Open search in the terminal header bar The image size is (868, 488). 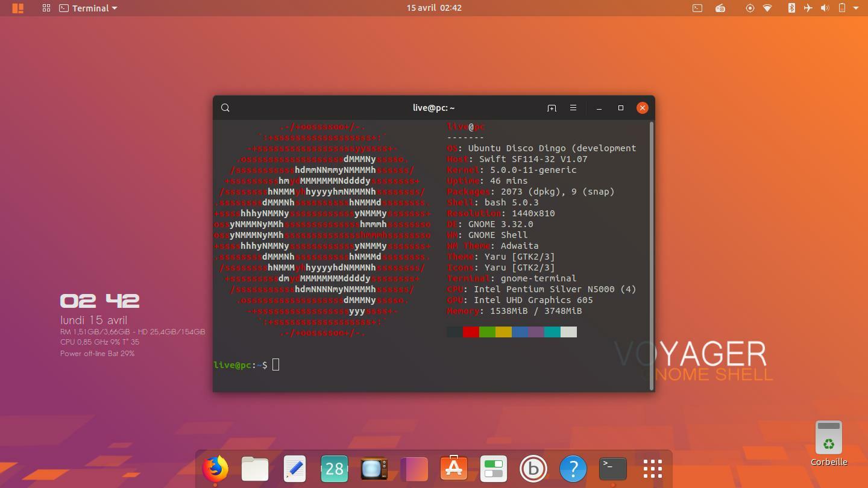[225, 108]
